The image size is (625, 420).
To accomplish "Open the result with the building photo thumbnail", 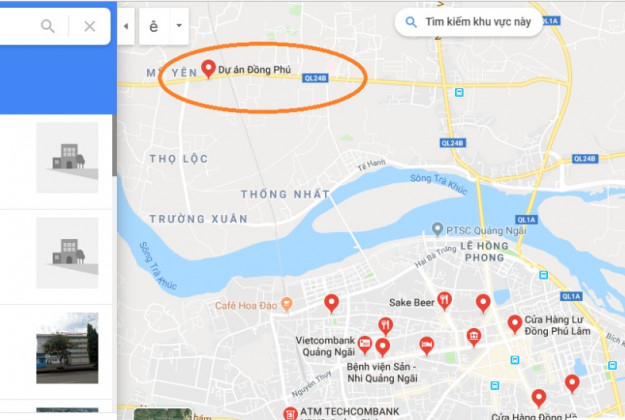I will click(67, 348).
